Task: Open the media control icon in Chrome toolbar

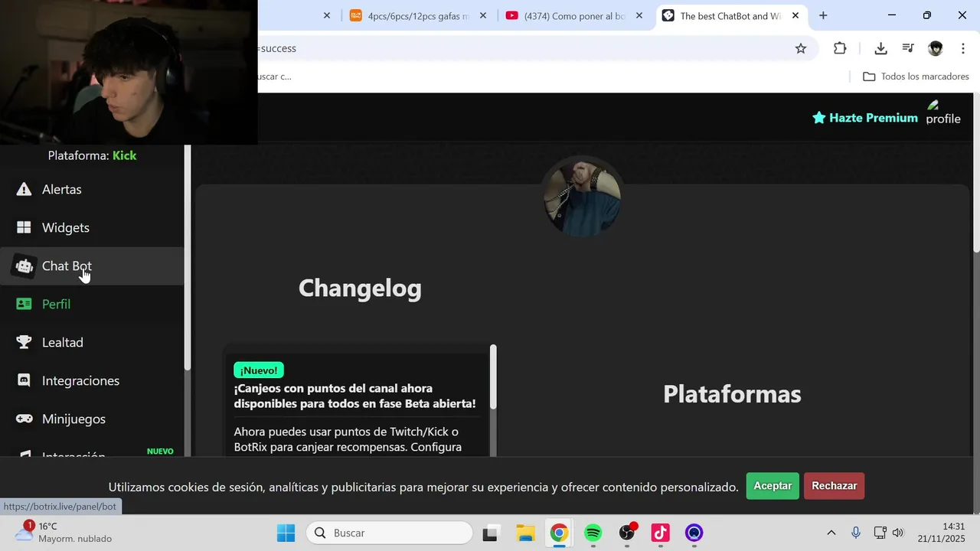Action: (908, 48)
